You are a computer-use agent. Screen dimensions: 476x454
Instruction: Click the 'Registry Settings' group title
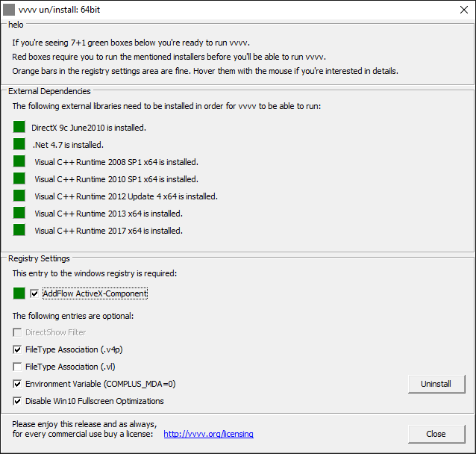[39, 258]
